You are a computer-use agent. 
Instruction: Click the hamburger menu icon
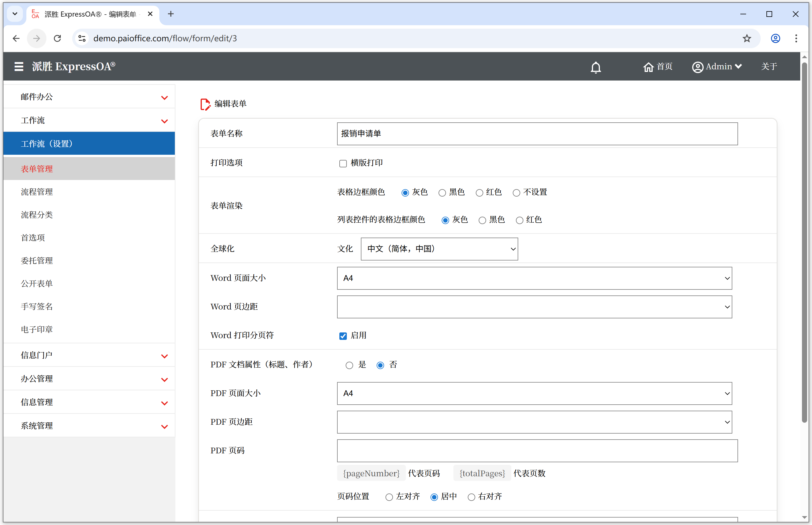(x=19, y=66)
